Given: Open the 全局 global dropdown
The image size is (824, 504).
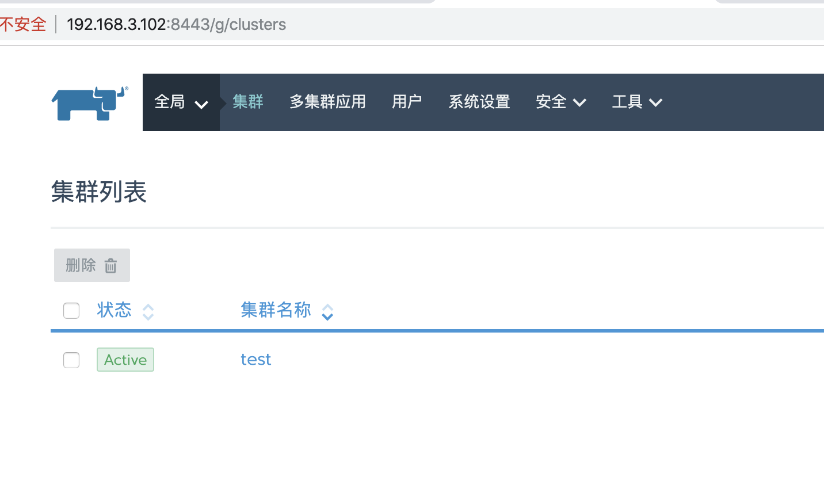Looking at the screenshot, I should [181, 102].
